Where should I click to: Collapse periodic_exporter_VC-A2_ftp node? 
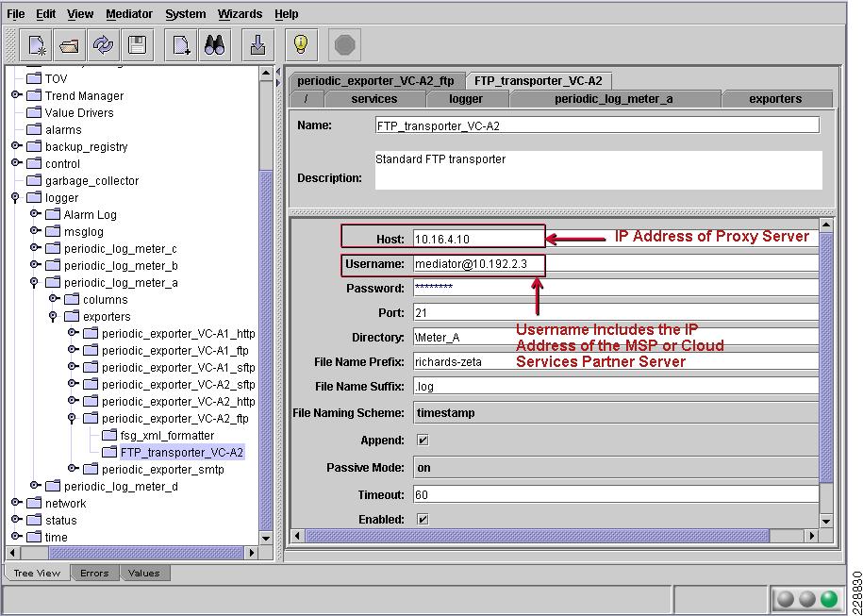[x=72, y=419]
